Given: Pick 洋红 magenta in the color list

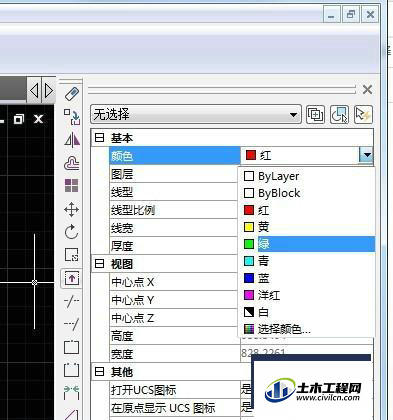Looking at the screenshot, I should 307,295.
